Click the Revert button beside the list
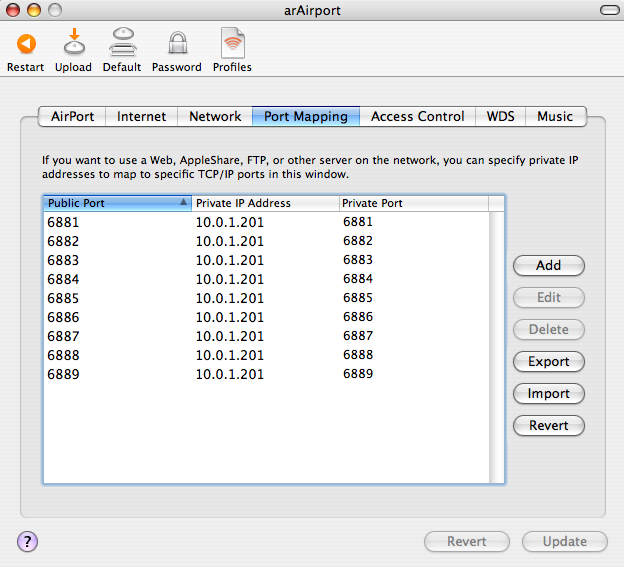 click(549, 426)
